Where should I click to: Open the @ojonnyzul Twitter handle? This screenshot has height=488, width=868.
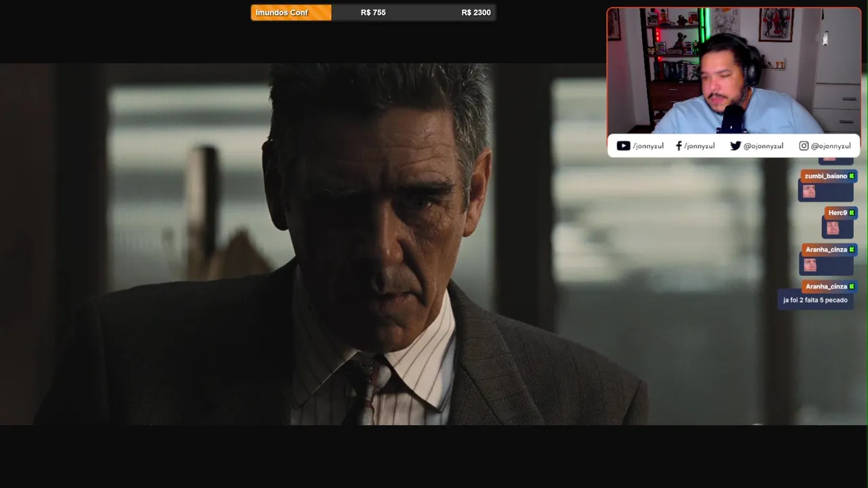[763, 146]
